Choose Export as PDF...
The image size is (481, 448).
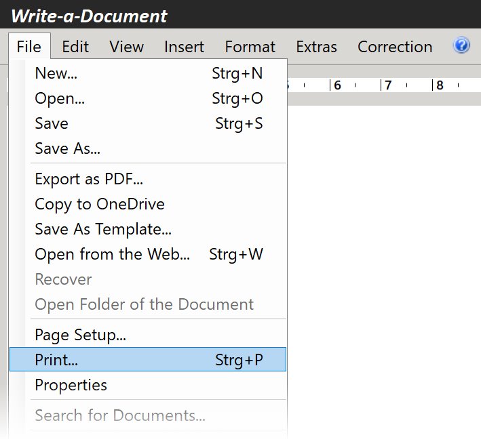[148, 179]
